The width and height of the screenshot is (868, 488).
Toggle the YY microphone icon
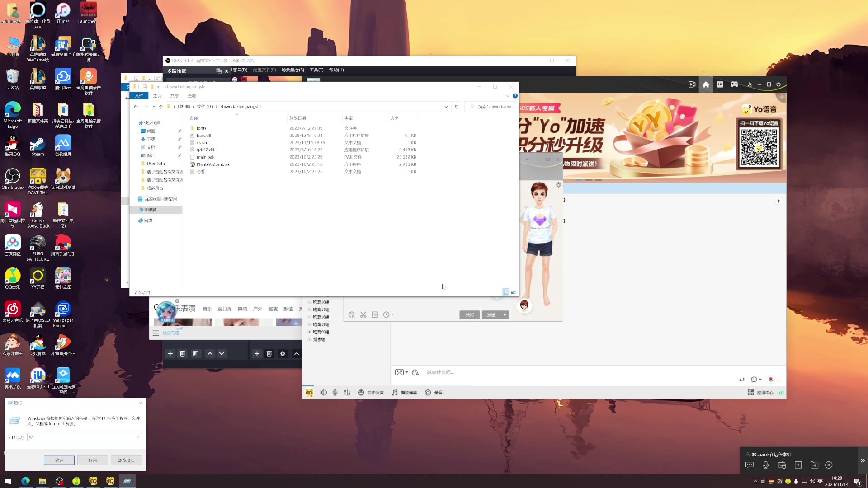(x=335, y=393)
